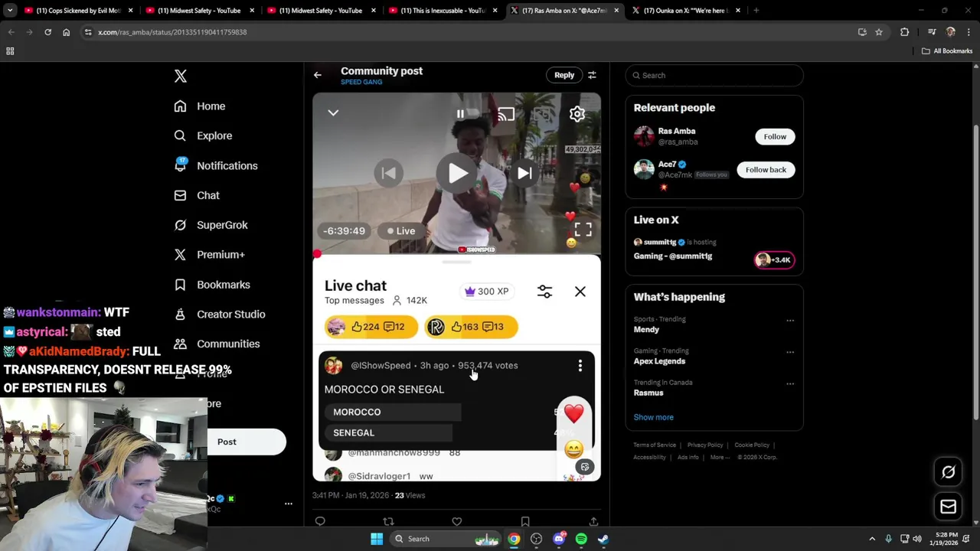Open the sticker reaction picker
The image size is (980, 551).
click(585, 467)
